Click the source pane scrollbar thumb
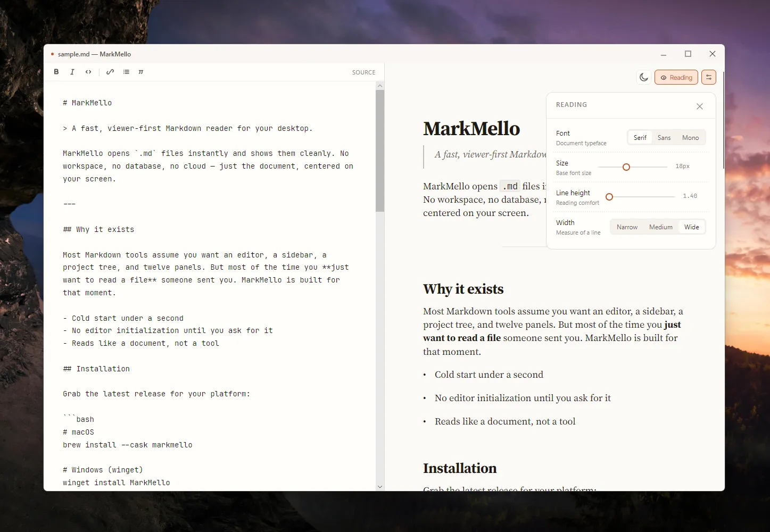This screenshot has width=770, height=532. point(380,151)
